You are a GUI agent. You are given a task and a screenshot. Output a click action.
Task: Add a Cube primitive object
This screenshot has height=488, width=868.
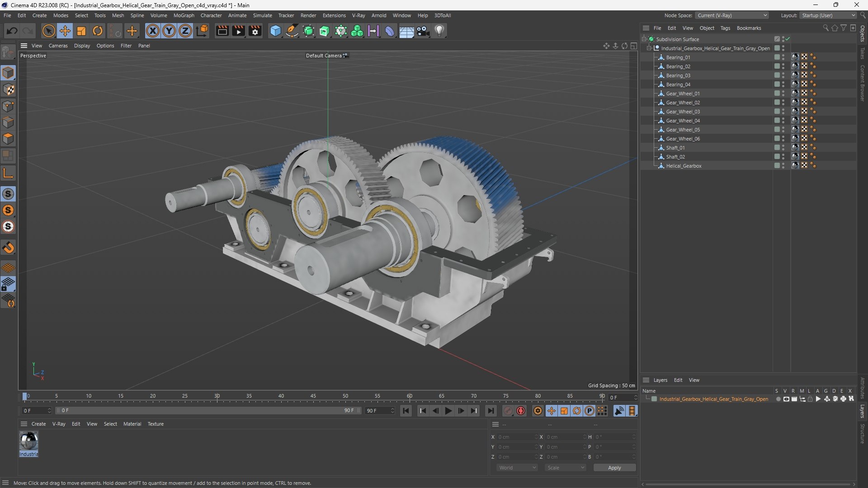[275, 31]
